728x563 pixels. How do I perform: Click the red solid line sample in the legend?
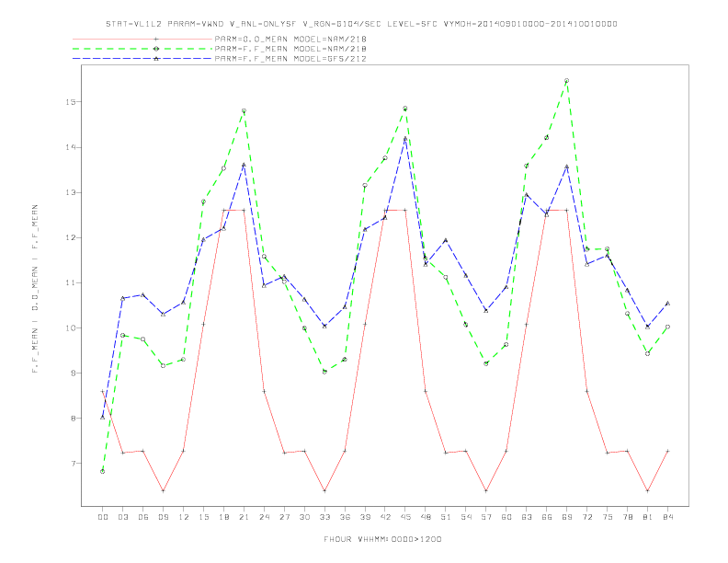142,39
